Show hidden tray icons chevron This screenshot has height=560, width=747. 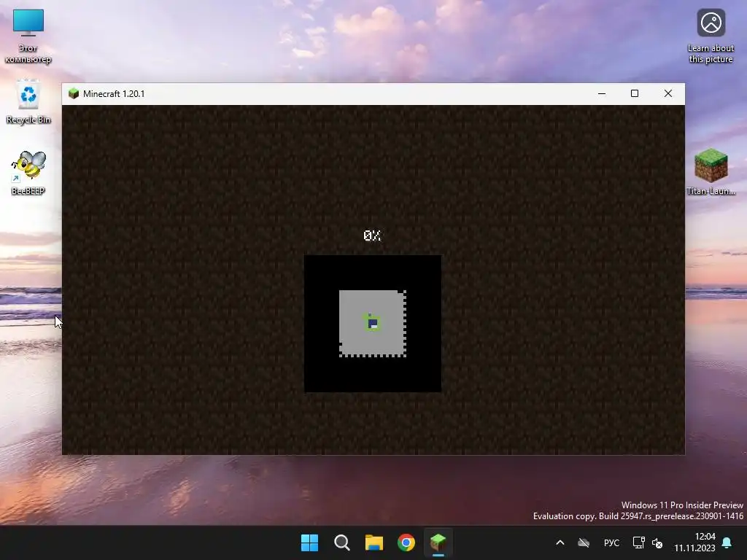tap(560, 542)
